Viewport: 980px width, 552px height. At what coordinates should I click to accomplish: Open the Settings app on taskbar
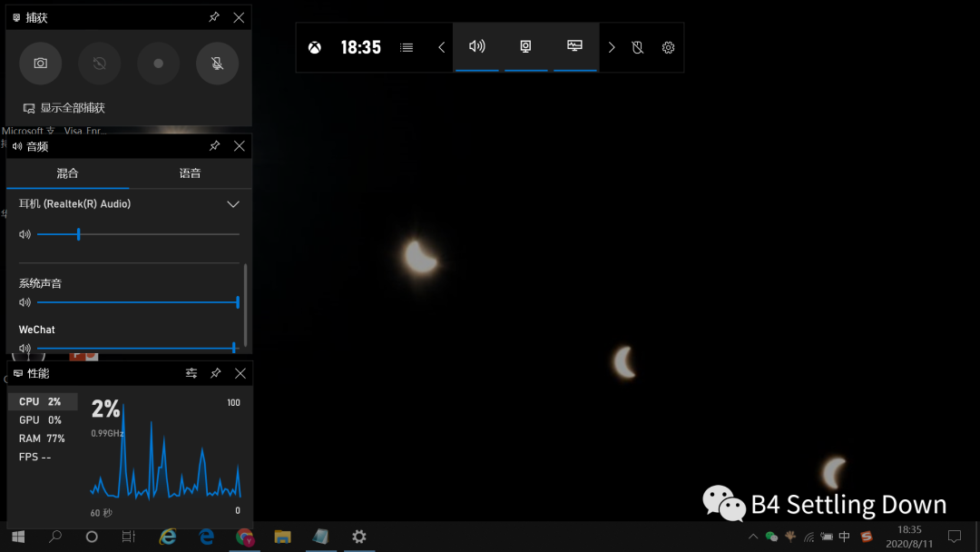(x=358, y=537)
